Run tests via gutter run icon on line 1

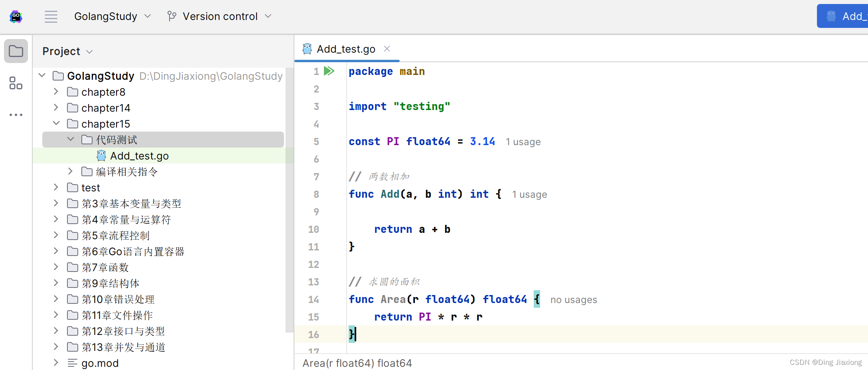(329, 71)
